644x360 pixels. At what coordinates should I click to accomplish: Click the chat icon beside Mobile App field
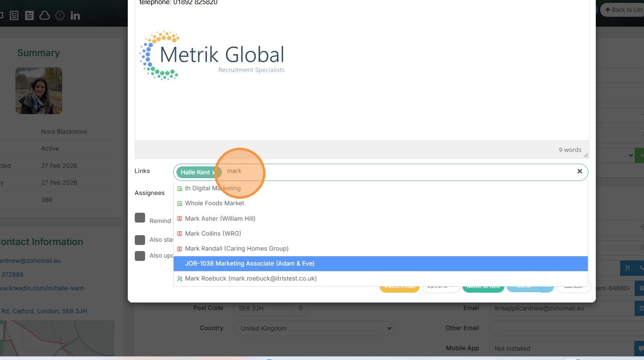click(639, 348)
